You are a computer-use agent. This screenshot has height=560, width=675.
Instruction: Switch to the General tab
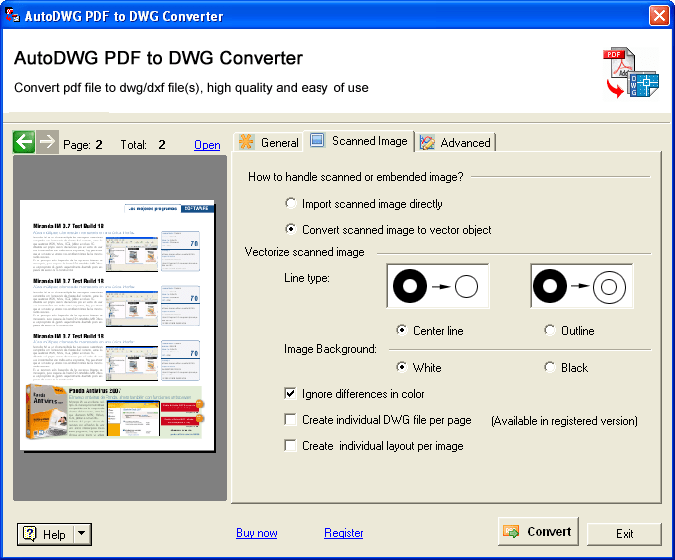click(x=268, y=142)
